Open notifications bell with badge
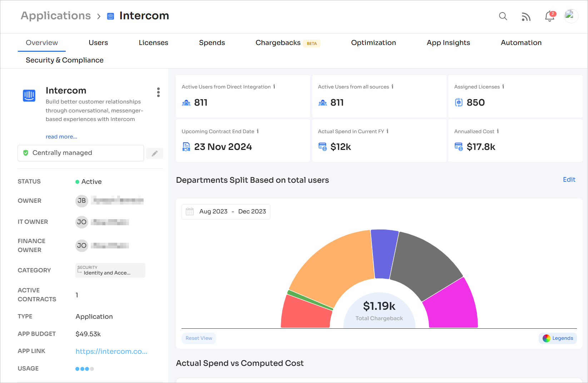 (550, 16)
